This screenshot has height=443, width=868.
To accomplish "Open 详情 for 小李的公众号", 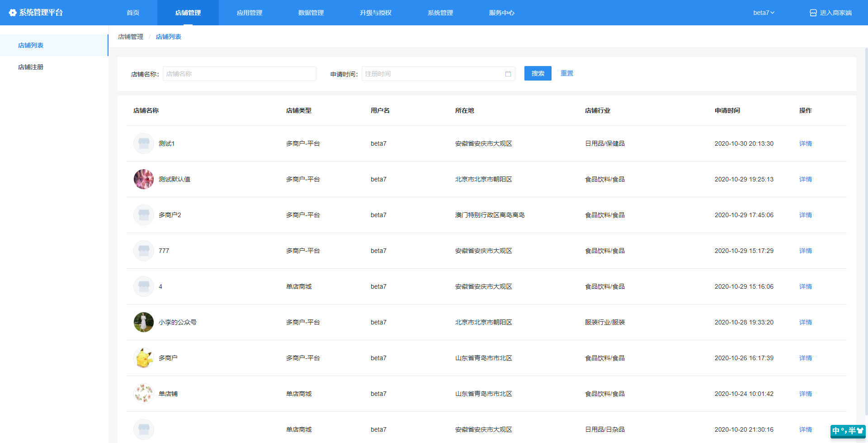I will pyautogui.click(x=806, y=322).
